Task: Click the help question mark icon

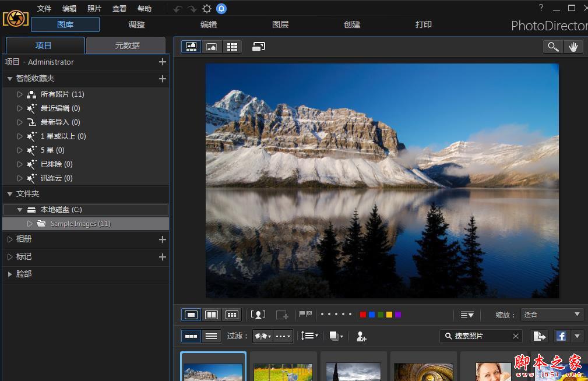Action: point(541,8)
